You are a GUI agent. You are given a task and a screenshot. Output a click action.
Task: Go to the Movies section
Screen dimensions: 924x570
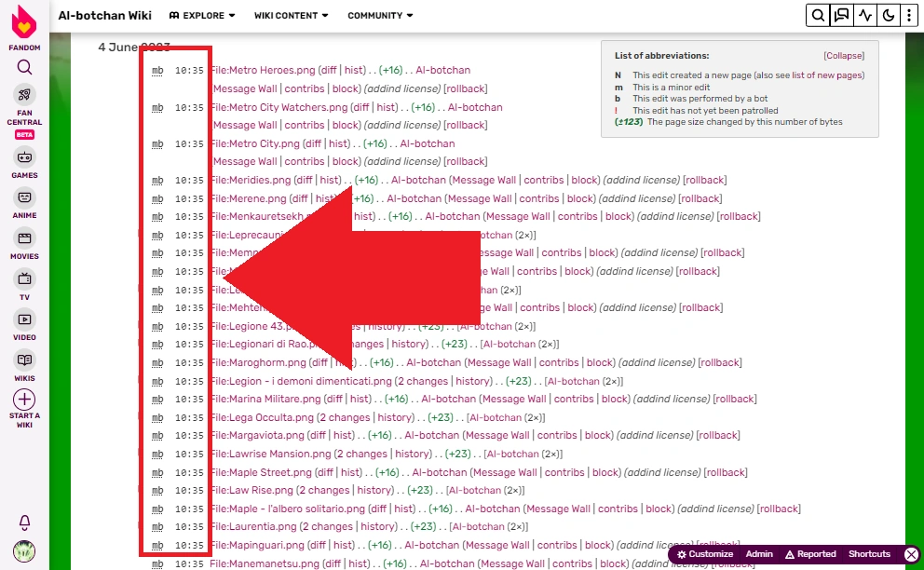[24, 245]
